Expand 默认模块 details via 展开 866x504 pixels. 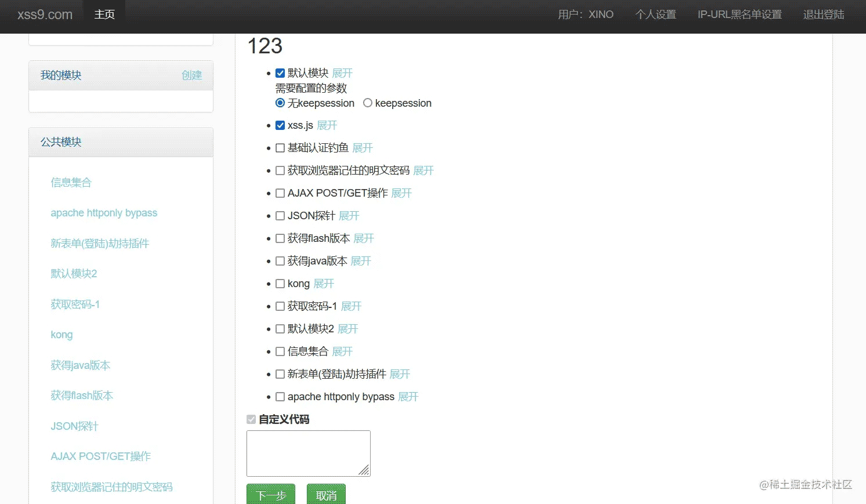point(342,73)
